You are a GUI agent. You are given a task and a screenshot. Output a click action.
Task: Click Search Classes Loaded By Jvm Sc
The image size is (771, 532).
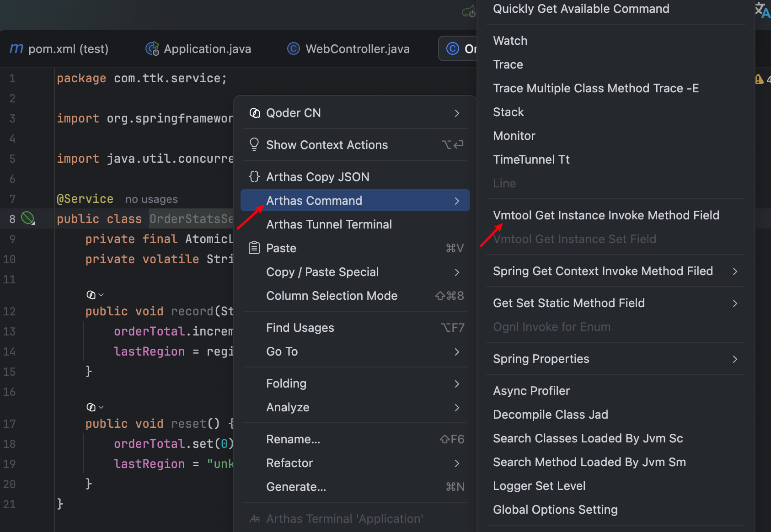pos(616,438)
